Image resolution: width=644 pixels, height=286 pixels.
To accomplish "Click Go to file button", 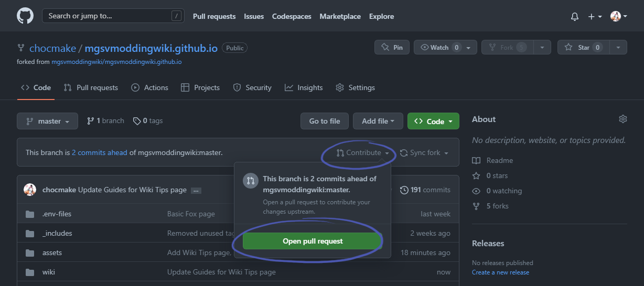I will pos(325,121).
